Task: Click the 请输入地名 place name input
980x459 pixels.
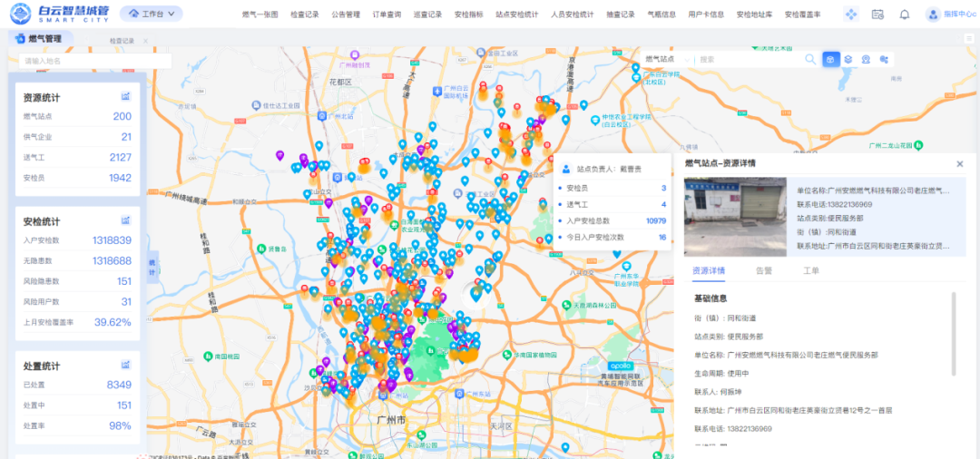Action: [93, 61]
